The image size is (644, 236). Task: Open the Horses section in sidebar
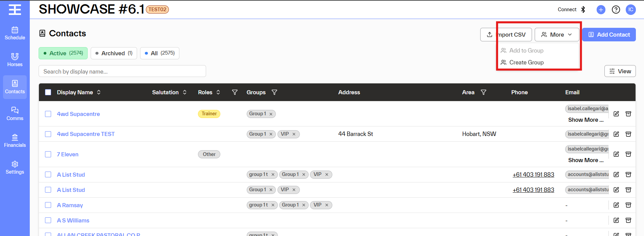point(15,60)
